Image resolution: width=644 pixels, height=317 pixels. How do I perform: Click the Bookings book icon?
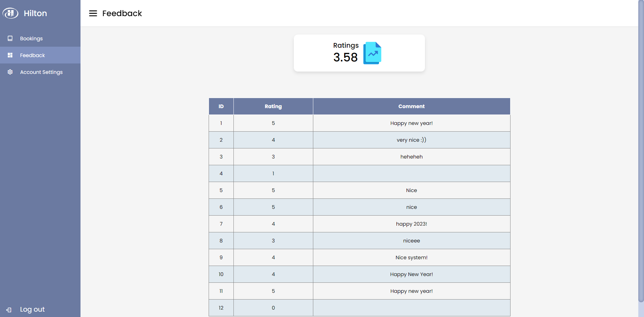(x=10, y=38)
